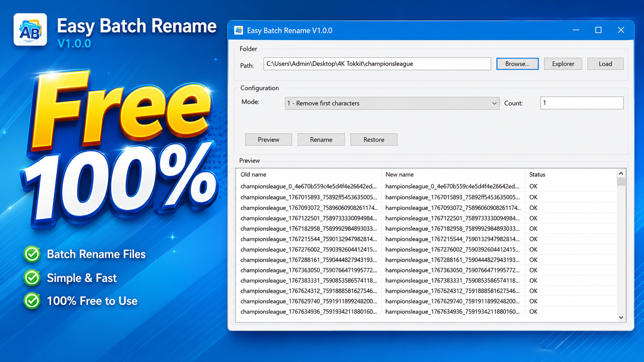Click OK status in the championsleague_1767634936 row
Image resolution: width=644 pixels, height=362 pixels.
pos(533,312)
